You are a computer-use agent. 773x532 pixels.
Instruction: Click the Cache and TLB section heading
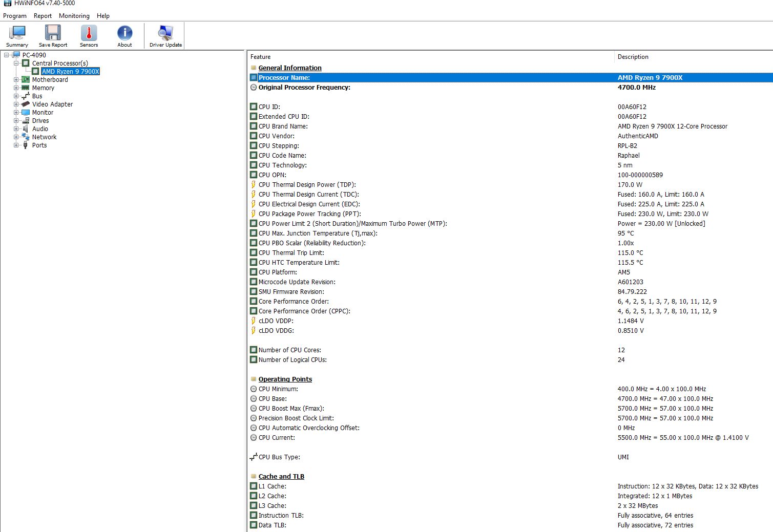[281, 477]
